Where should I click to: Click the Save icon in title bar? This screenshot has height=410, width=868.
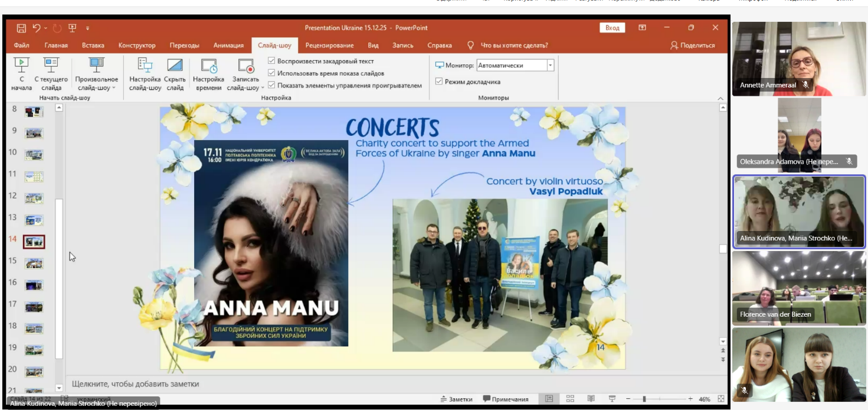(21, 28)
